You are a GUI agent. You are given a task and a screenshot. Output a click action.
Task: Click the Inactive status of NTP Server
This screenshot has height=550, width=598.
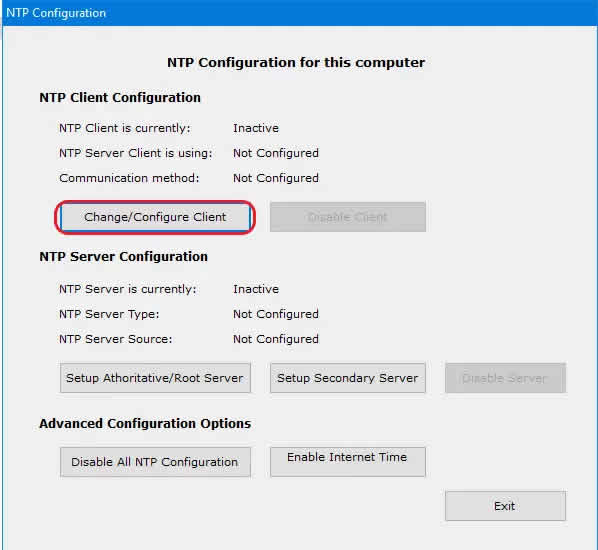[256, 289]
